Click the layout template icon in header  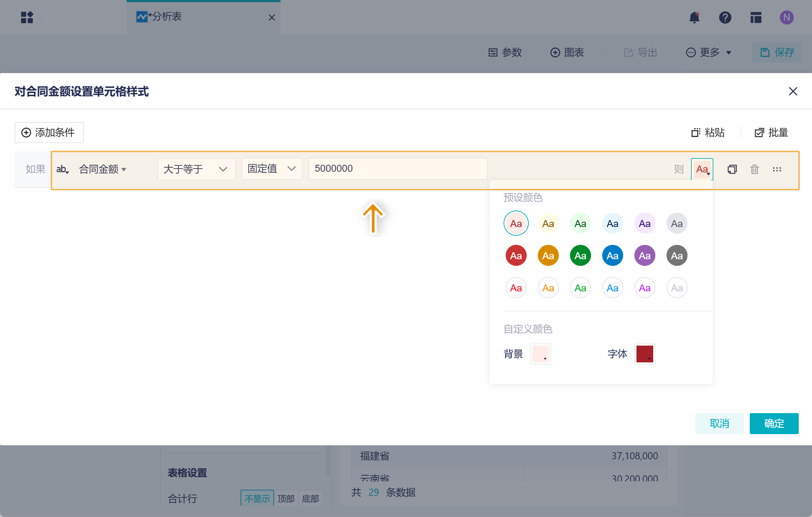tap(756, 17)
